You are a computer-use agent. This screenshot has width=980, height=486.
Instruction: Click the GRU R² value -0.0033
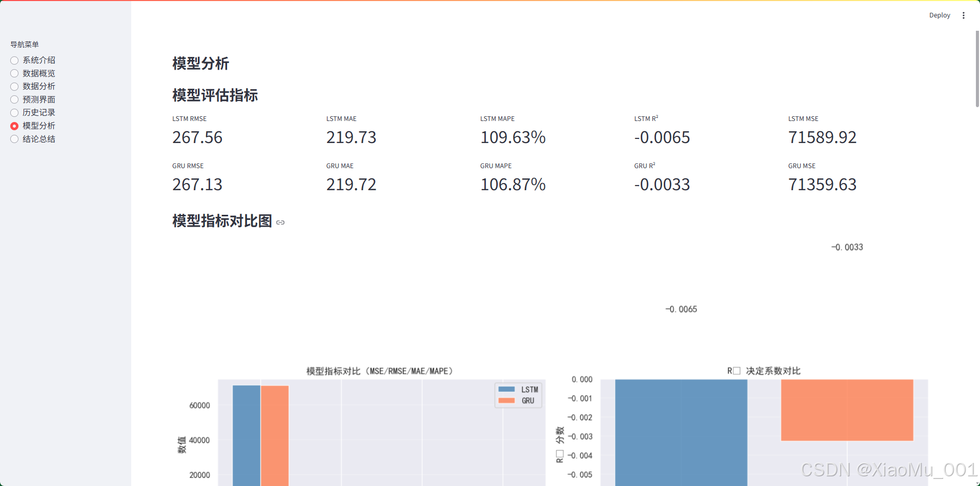coord(662,185)
